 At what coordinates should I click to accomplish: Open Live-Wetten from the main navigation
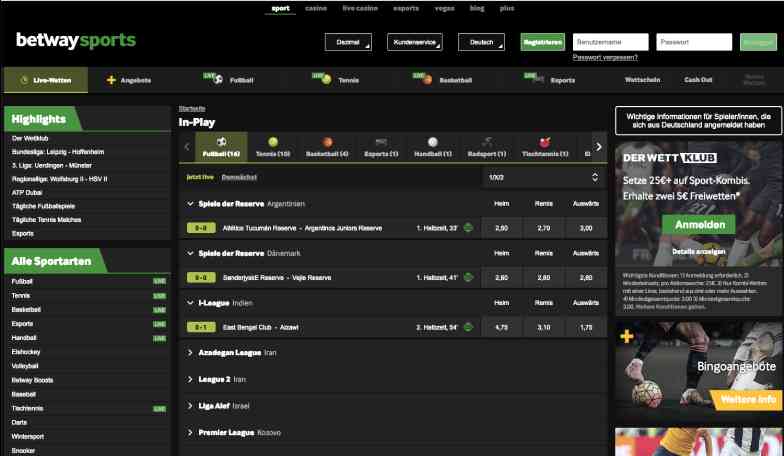(46, 80)
